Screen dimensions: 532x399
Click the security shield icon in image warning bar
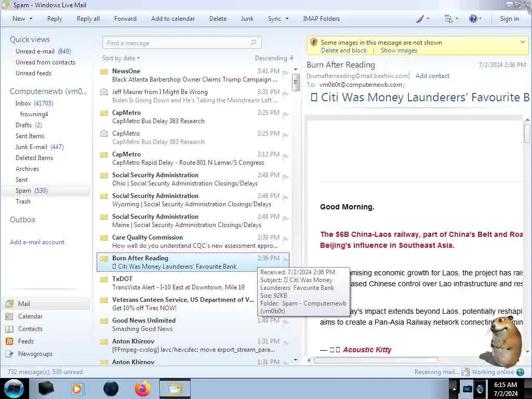click(x=314, y=43)
